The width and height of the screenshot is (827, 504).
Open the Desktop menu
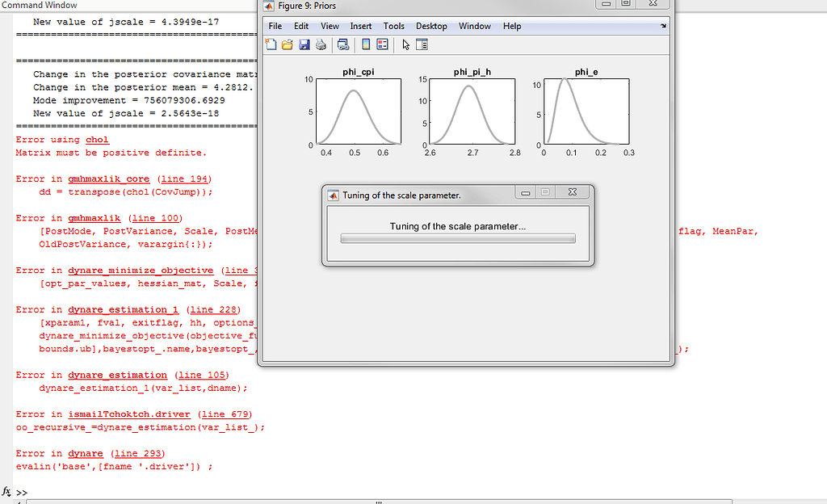(431, 25)
